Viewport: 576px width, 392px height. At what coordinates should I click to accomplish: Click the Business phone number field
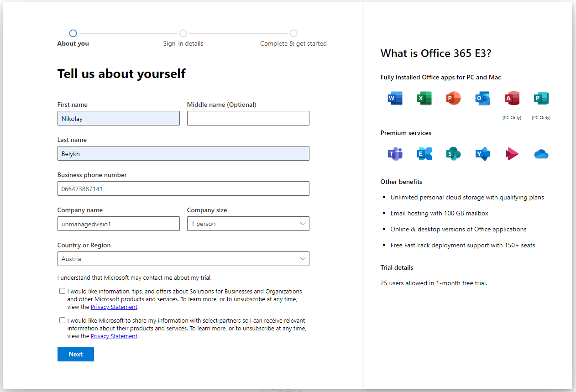(x=183, y=188)
